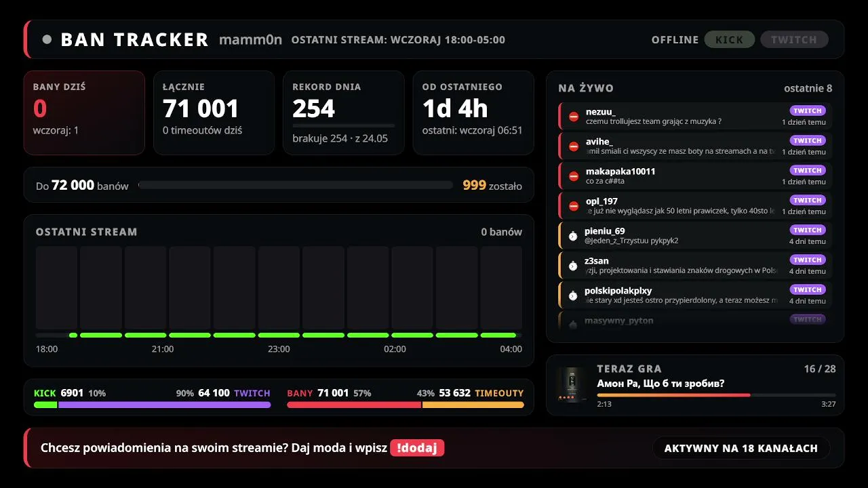Screen dimensions: 868x488
Task: Click the opl_197 username
Action: click(601, 201)
